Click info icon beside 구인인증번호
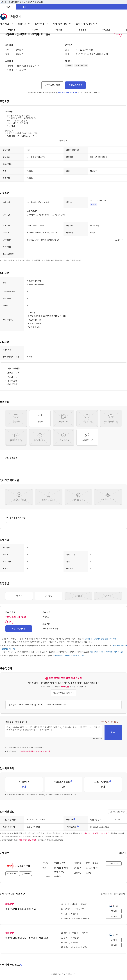 (x=77, y=826)
